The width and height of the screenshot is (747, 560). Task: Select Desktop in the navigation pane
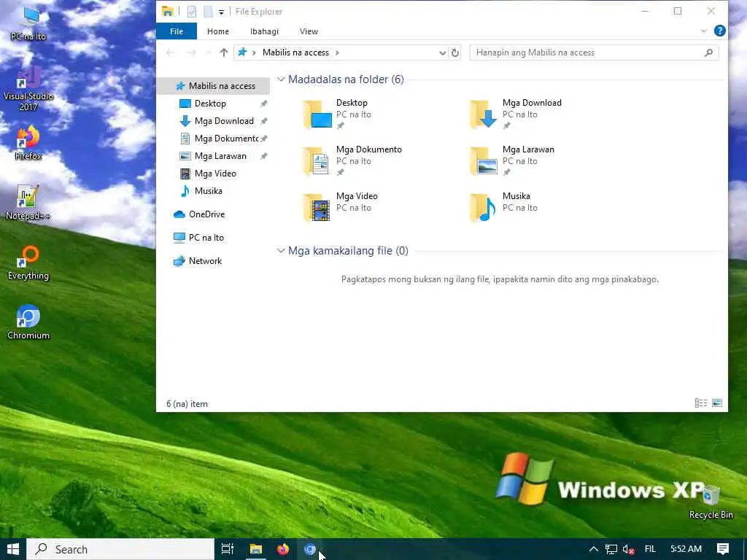tap(210, 104)
